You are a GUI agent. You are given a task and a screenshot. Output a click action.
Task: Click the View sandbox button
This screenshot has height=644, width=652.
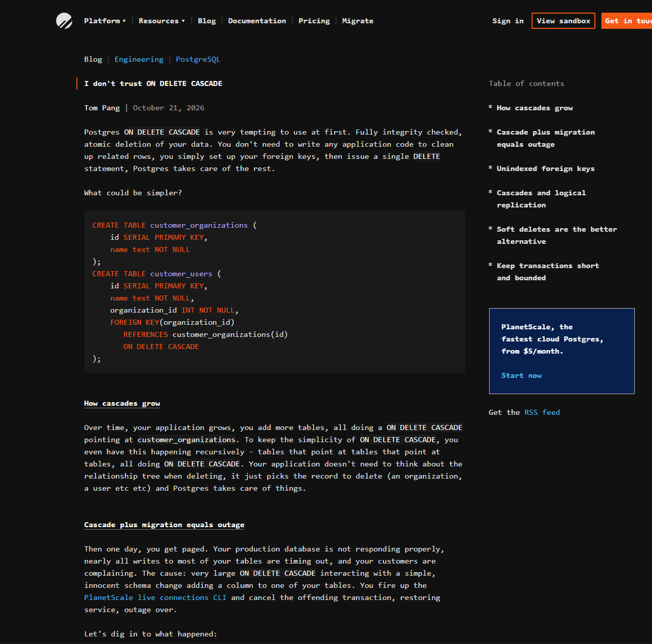tap(563, 21)
